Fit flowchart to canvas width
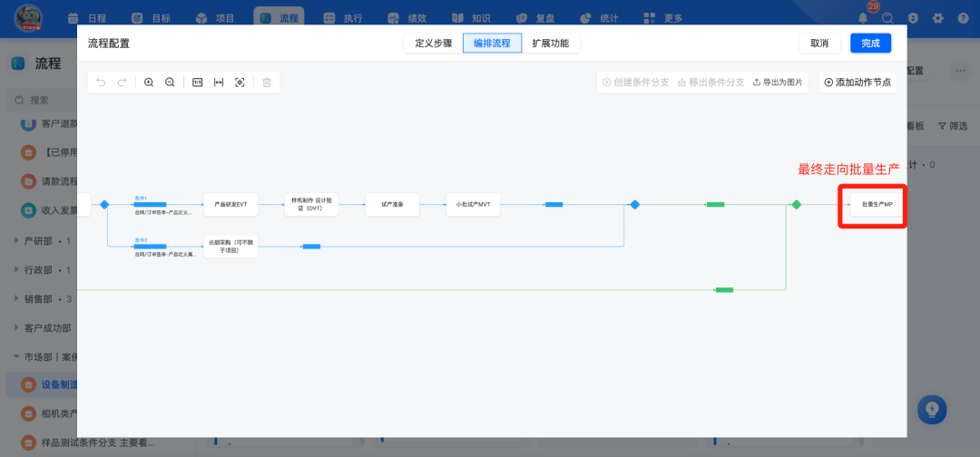The image size is (980, 457). coord(218,83)
